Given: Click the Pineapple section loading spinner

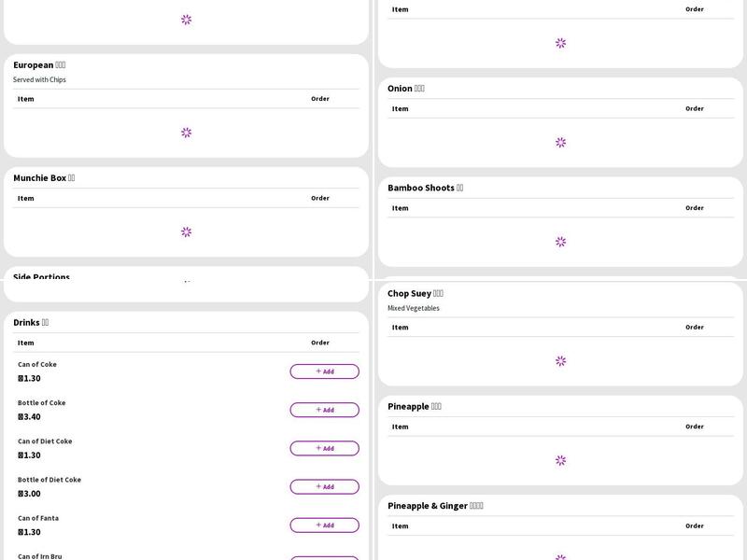Looking at the screenshot, I should [560, 460].
